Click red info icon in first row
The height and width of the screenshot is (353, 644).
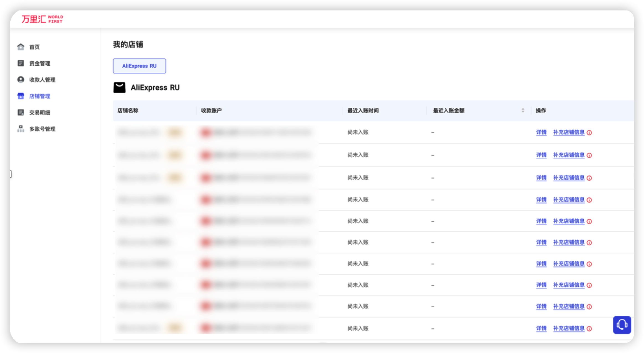pos(589,133)
